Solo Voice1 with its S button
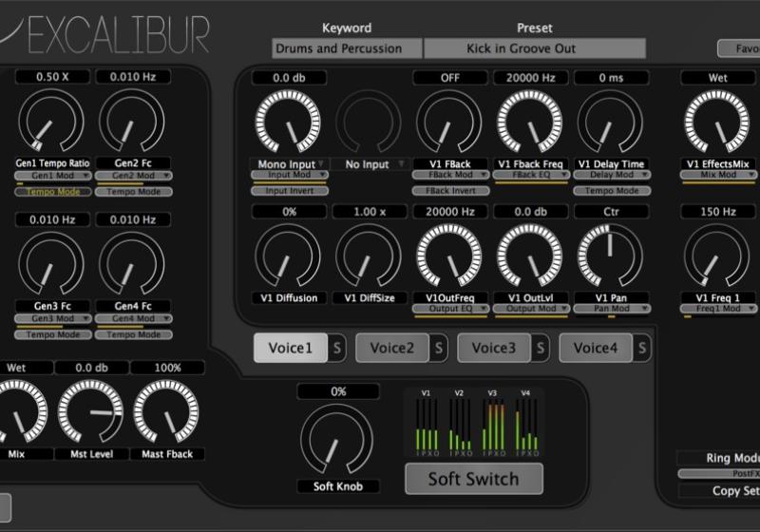 (337, 348)
